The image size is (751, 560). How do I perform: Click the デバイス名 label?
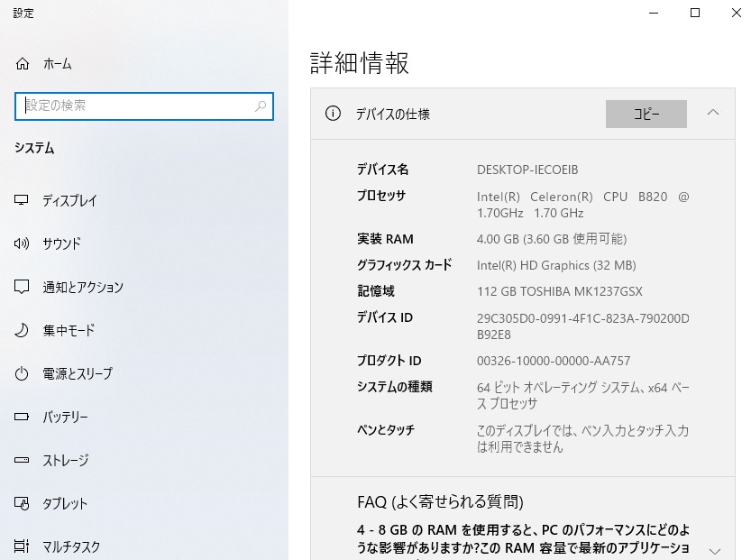point(382,170)
